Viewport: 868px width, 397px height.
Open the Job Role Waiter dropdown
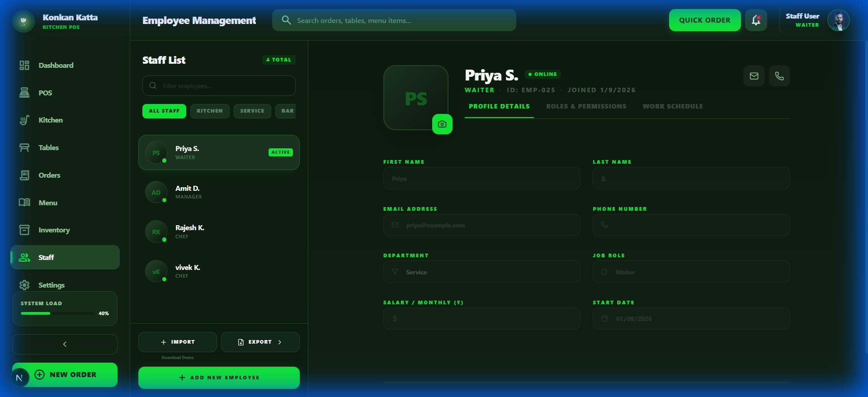[x=691, y=272]
